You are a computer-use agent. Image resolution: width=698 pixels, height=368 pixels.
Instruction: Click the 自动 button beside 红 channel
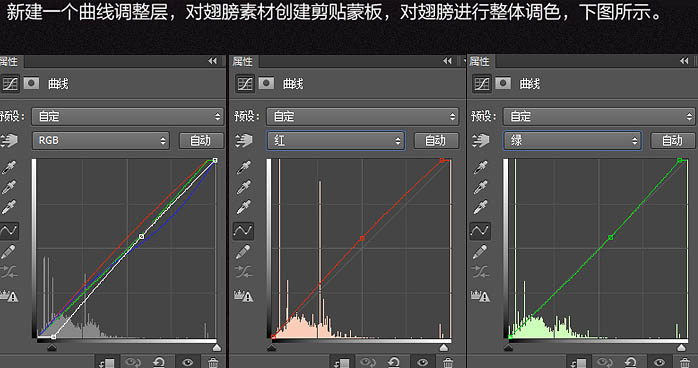436,141
